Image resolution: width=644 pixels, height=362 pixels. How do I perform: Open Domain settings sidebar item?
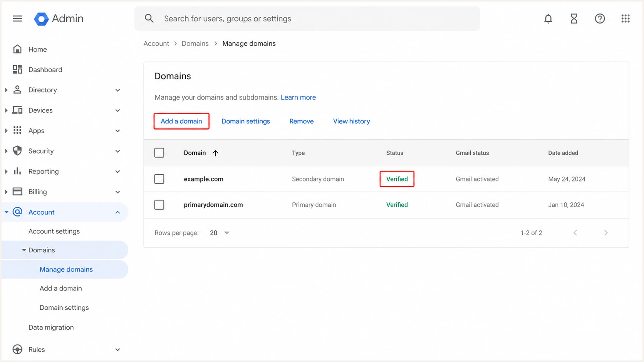[64, 307]
